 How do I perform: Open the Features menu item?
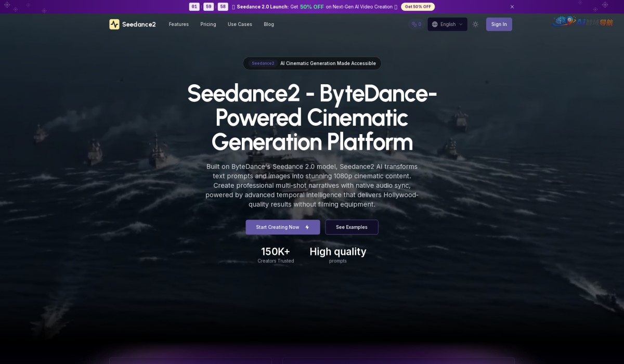pyautogui.click(x=178, y=24)
